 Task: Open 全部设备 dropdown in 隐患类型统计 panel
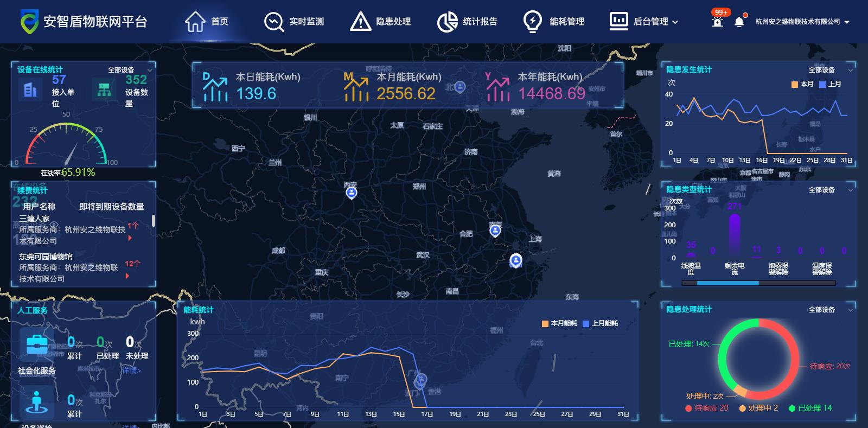point(830,190)
